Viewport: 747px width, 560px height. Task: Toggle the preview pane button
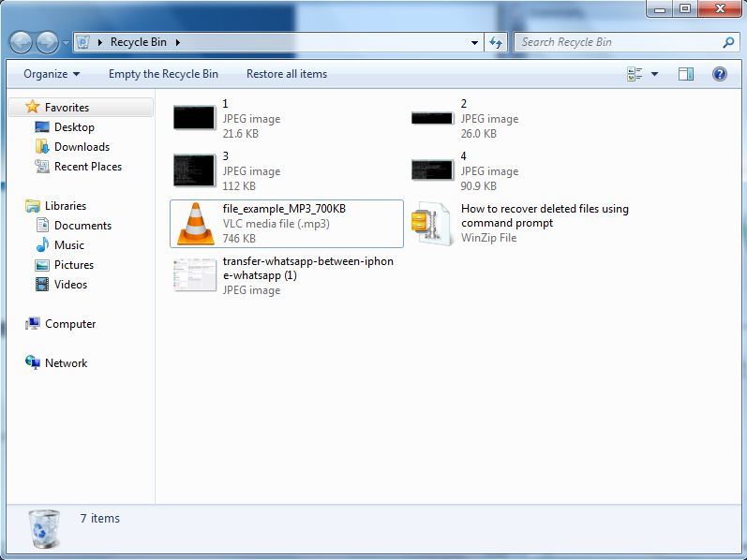685,74
